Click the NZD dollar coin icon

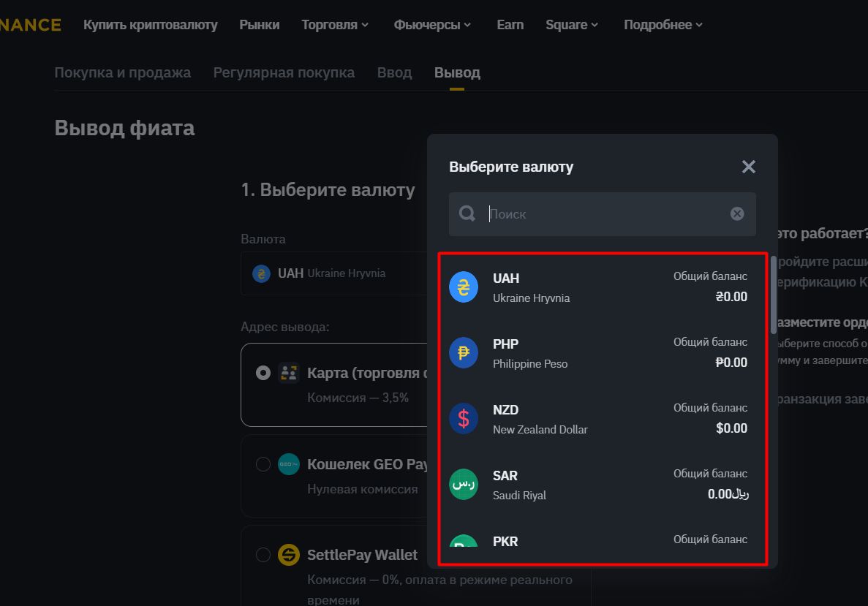[464, 419]
